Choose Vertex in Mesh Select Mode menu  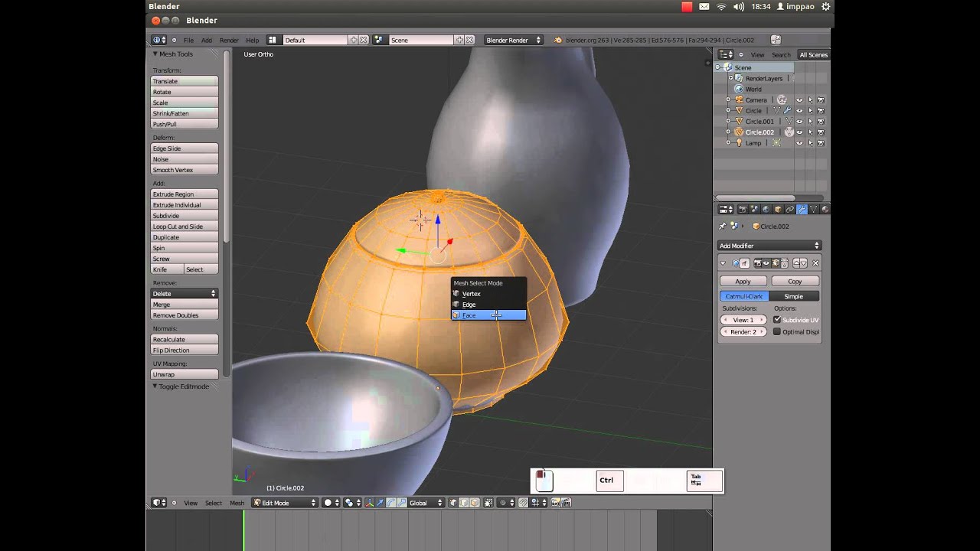pyautogui.click(x=488, y=294)
